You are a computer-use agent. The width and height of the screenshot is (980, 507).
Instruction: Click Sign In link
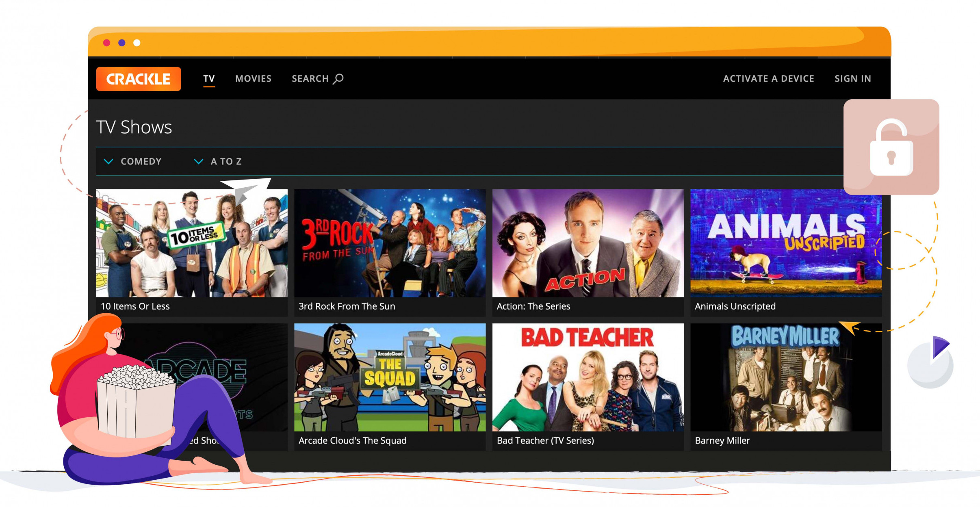(853, 79)
